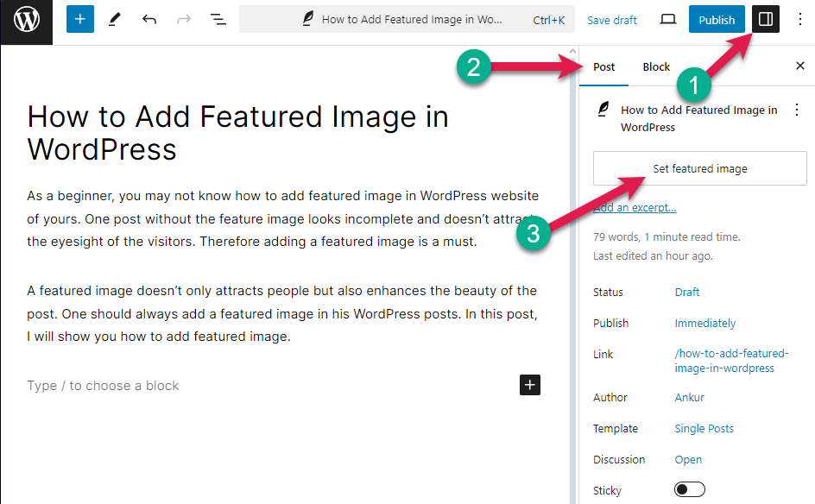Open the Single Posts template options

pos(704,429)
